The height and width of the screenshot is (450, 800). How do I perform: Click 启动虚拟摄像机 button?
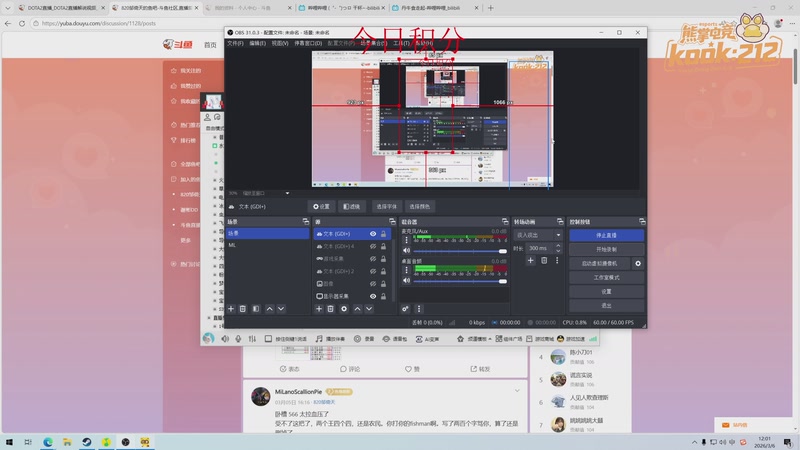tap(599, 263)
